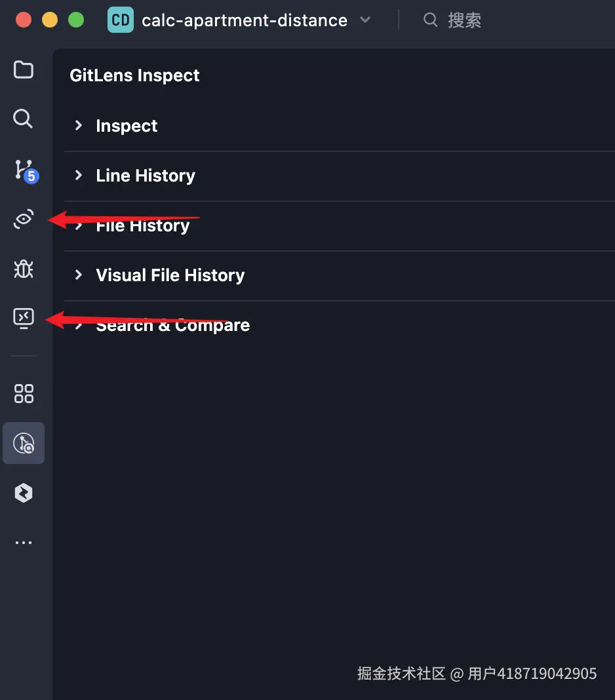The image size is (615, 700).
Task: Click the calc-apartment-distance project name
Action: tap(245, 20)
